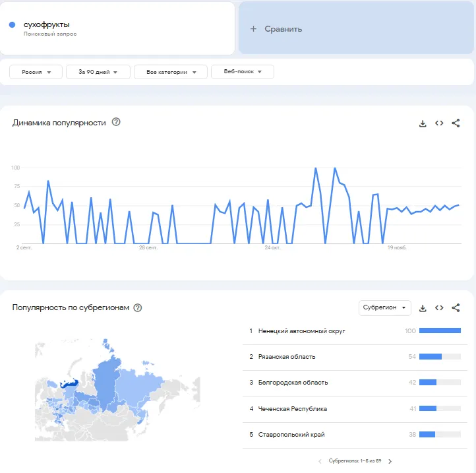Select Чеченская Республика in the list

point(292,409)
